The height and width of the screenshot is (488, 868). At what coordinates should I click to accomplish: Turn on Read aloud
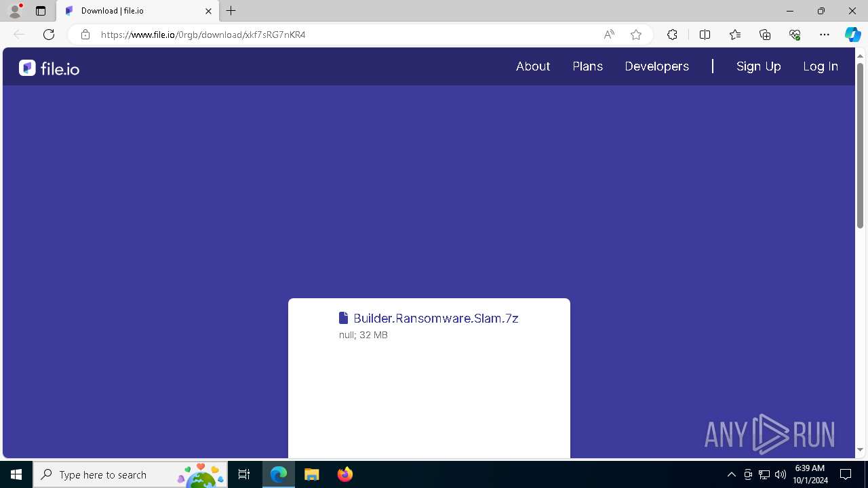609,35
